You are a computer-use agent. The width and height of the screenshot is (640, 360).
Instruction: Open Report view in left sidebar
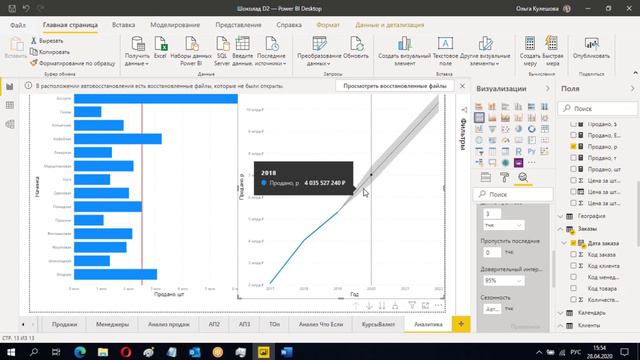pyautogui.click(x=10, y=87)
